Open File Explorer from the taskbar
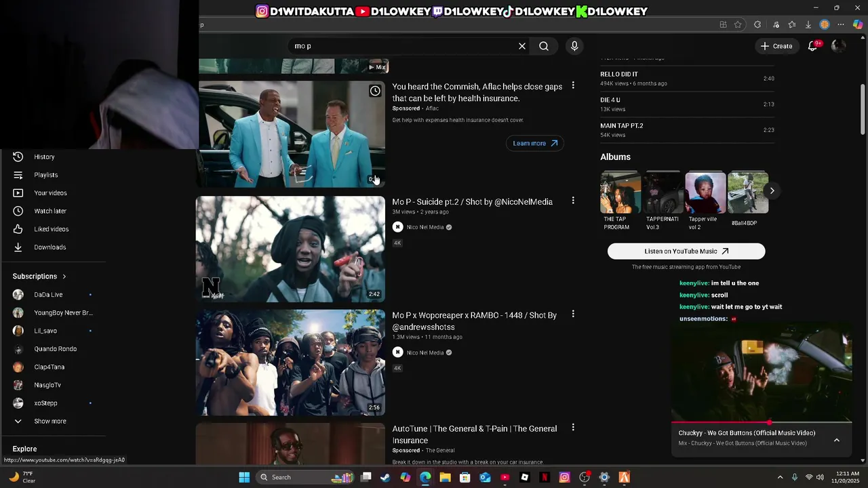 click(445, 477)
